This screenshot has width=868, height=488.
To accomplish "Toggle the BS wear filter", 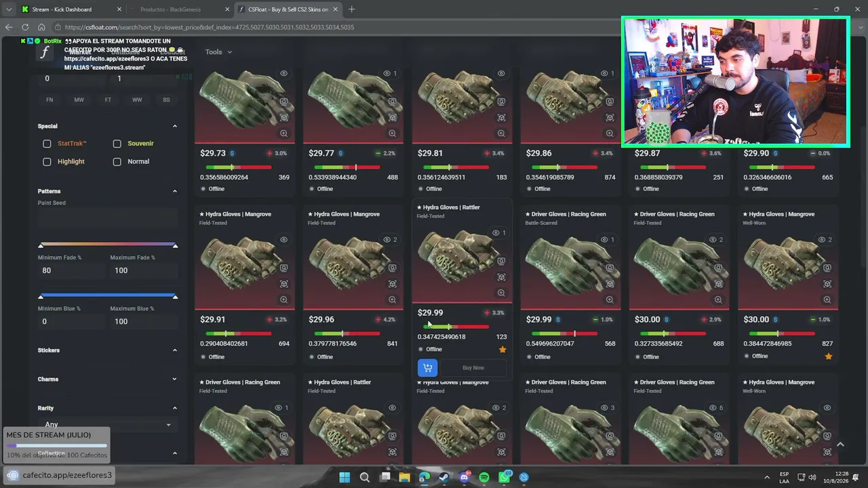I will (x=166, y=100).
